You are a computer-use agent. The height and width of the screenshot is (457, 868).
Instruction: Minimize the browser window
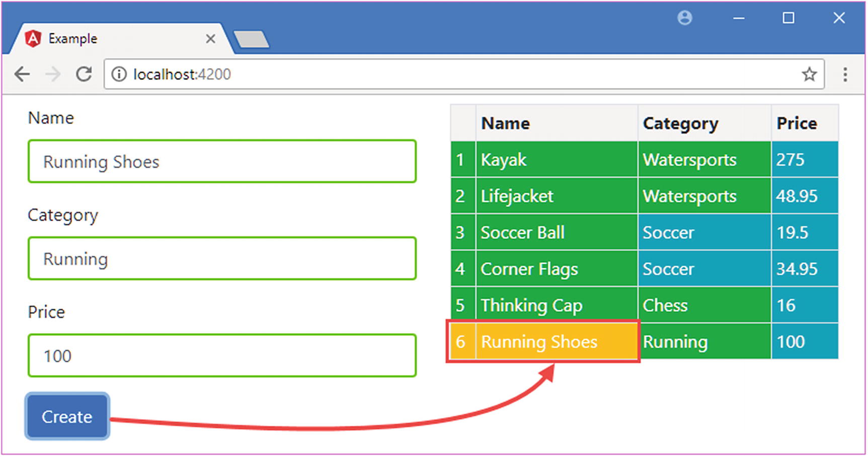[x=739, y=18]
